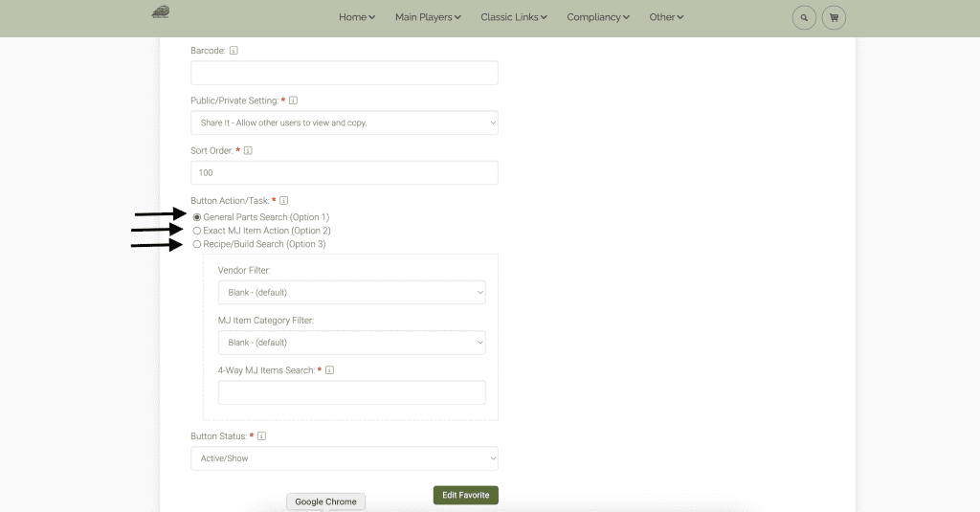The image size is (980, 512).
Task: Click the site logo in header
Action: click(x=160, y=13)
